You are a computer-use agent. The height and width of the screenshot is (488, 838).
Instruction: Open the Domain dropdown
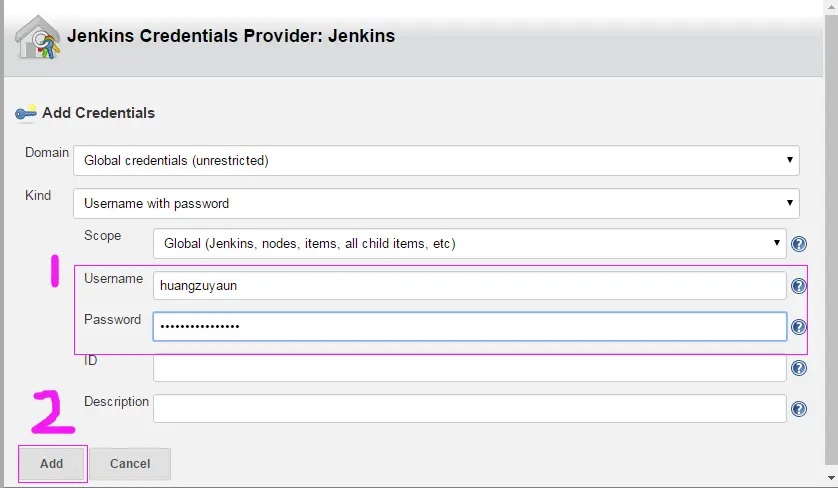pos(436,160)
